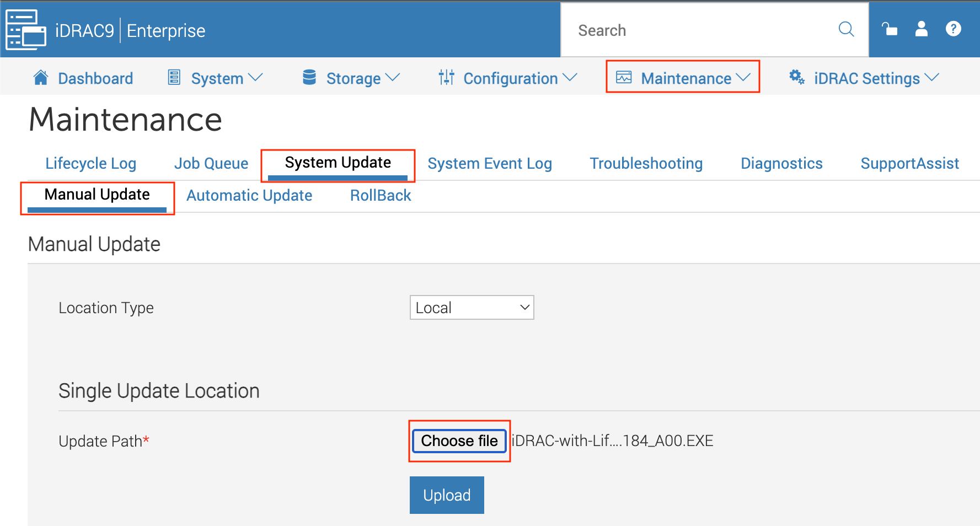Expand the Storage menu chevron
Screen dimensions: 980x526
pos(392,78)
